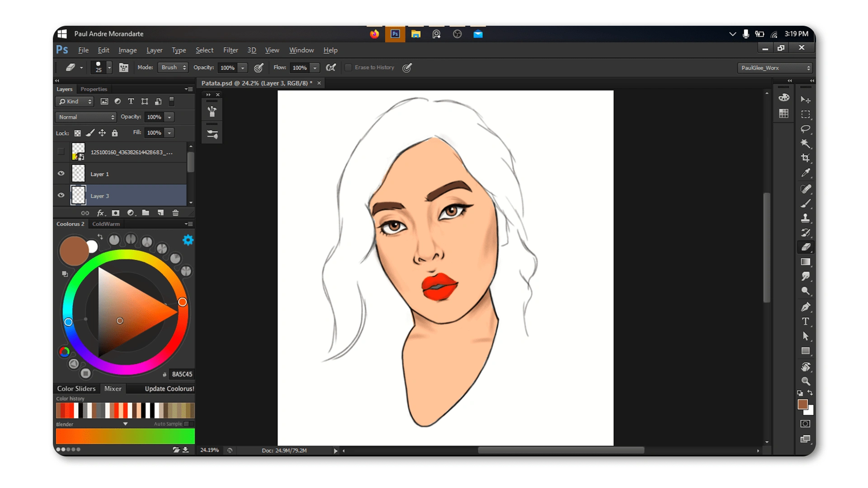This screenshot has height=488, width=868.
Task: Select the Path Selection tool
Action: coord(805,336)
